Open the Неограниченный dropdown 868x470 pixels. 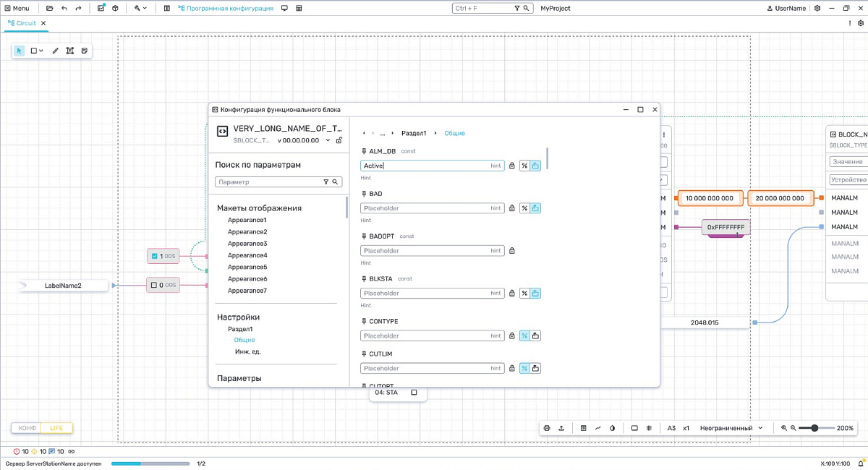[x=731, y=428]
